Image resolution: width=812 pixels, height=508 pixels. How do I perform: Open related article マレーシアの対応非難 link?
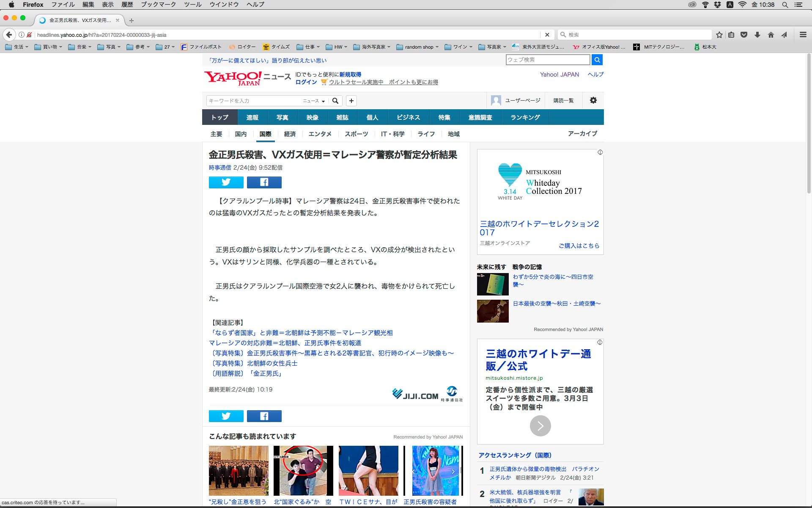(285, 343)
